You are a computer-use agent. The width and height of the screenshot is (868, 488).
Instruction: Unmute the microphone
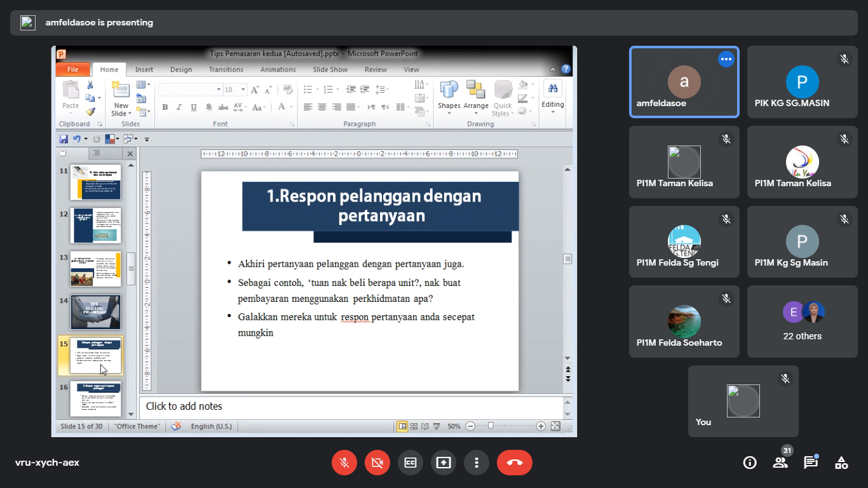(344, 463)
